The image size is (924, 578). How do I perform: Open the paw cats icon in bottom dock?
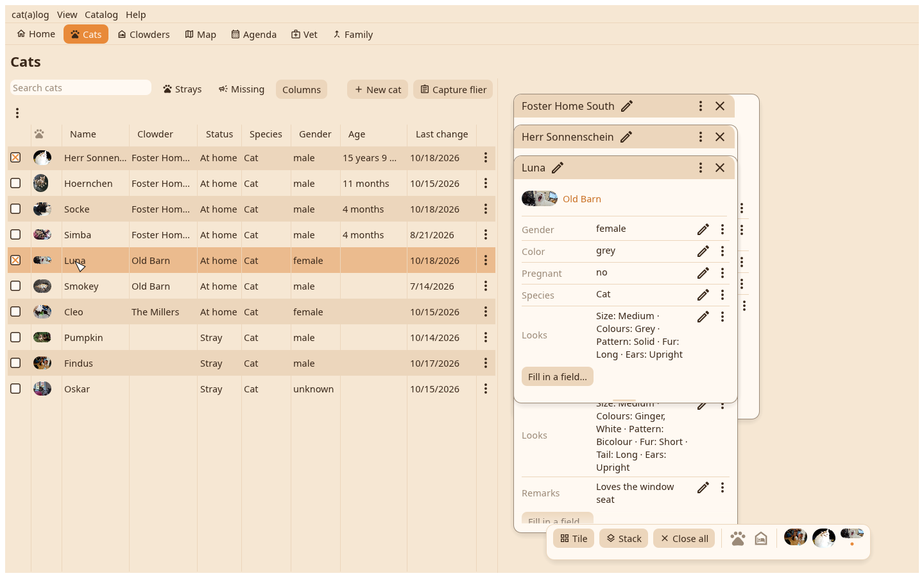738,538
